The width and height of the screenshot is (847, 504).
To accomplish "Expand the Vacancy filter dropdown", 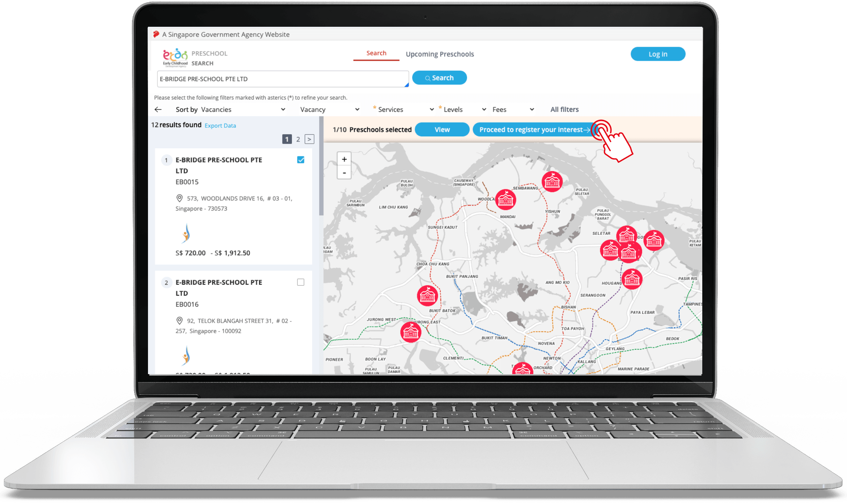I will (330, 109).
